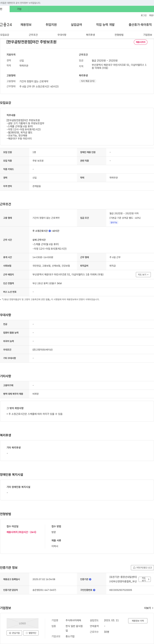Open the 직업 능력 개발 menu
Screen dimensions: 154x644
point(105,25)
